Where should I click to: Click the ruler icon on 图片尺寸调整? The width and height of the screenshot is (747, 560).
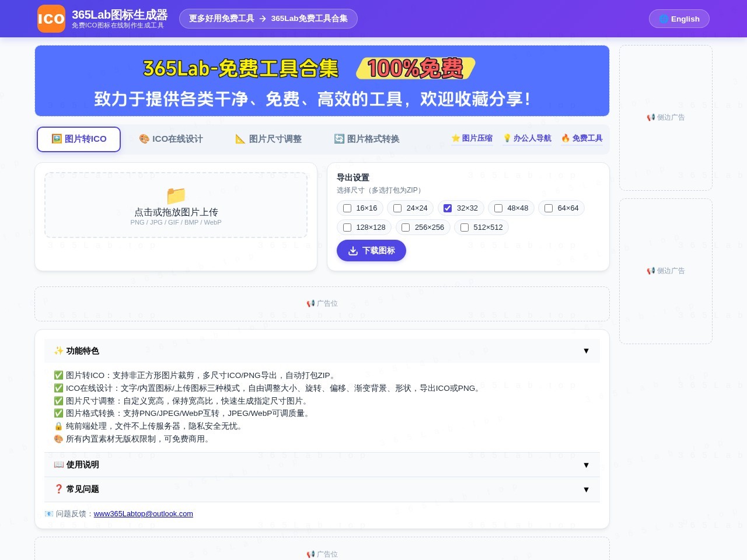click(240, 139)
